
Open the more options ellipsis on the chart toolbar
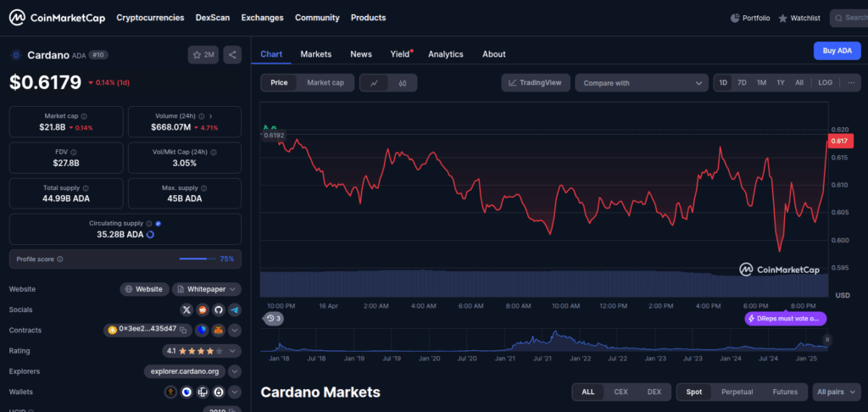pyautogui.click(x=851, y=82)
